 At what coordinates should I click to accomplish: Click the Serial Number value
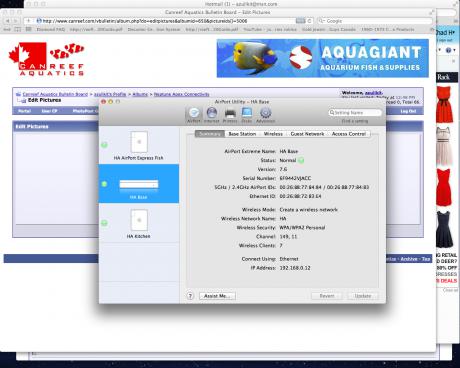point(295,178)
